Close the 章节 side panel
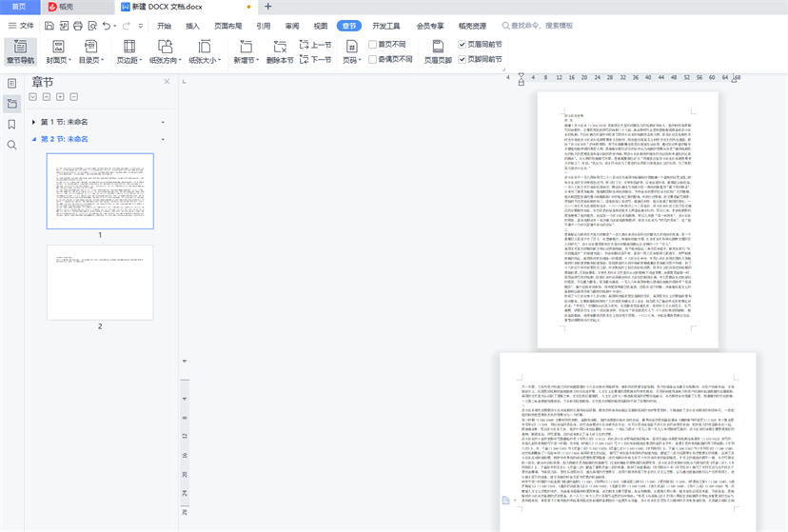Screen dimensions: 788x532 [x=167, y=82]
